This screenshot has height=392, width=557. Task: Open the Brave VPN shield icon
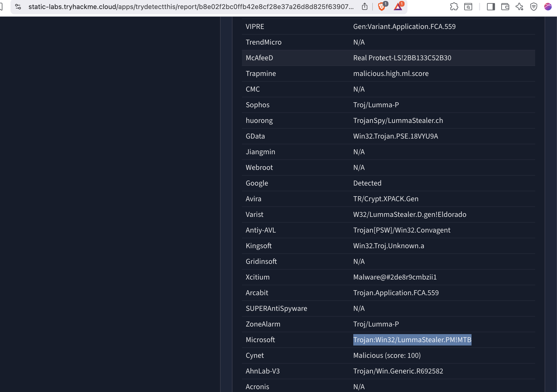coord(533,7)
